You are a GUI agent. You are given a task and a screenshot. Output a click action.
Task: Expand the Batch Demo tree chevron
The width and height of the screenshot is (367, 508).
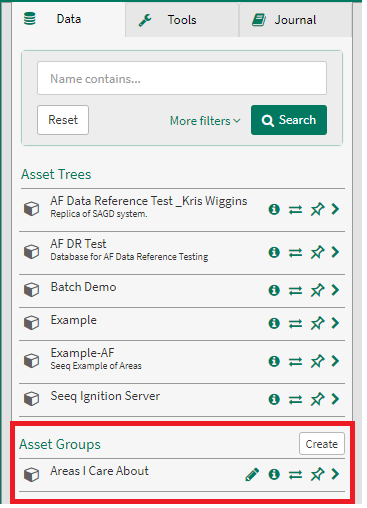335,290
